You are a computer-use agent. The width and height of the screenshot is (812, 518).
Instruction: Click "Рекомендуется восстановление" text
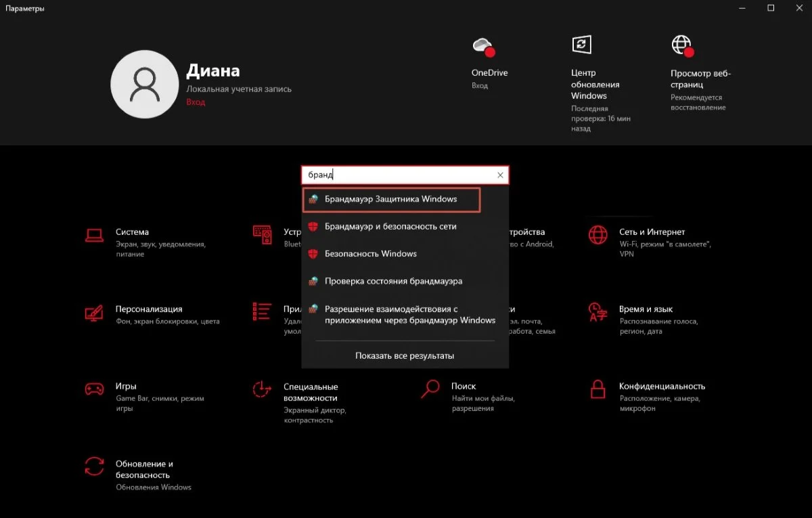(698, 102)
